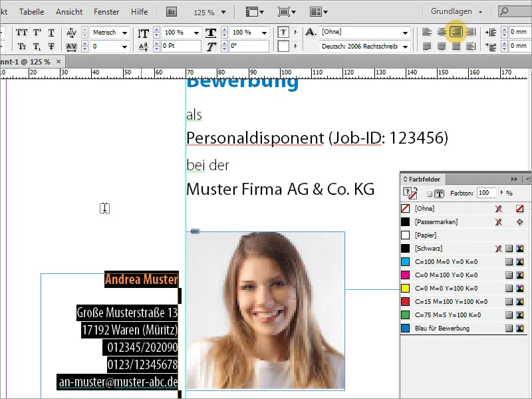Screen dimensions: 532x399
Task: Click the right-align text icon
Action: point(456,32)
